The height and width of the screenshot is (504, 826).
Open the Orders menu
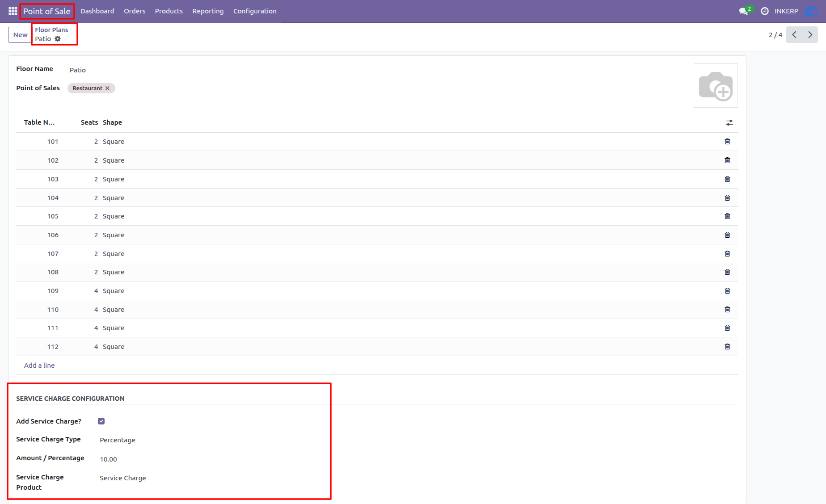point(135,11)
